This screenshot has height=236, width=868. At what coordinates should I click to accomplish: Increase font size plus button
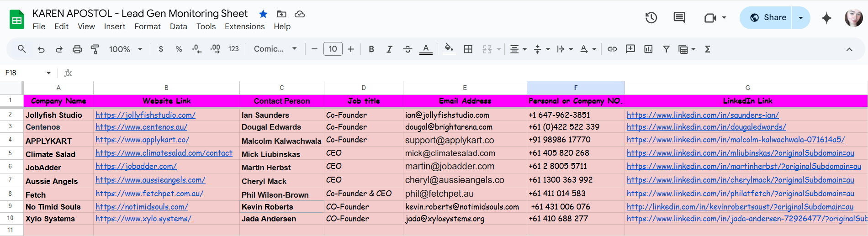pyautogui.click(x=351, y=49)
